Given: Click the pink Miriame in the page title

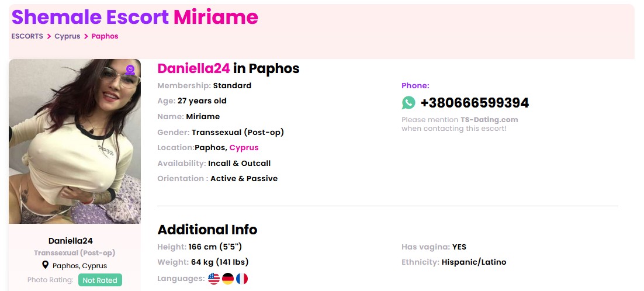Looking at the screenshot, I should click(x=216, y=18).
